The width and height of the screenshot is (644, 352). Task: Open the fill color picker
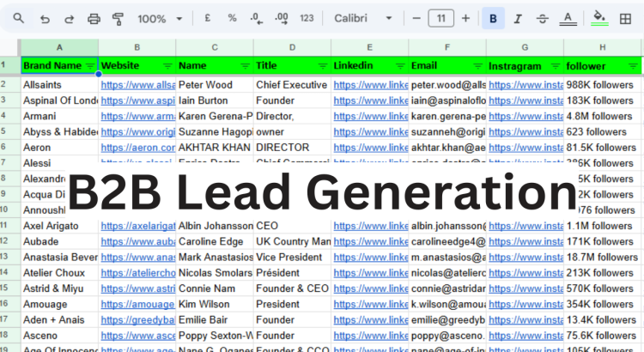point(600,18)
